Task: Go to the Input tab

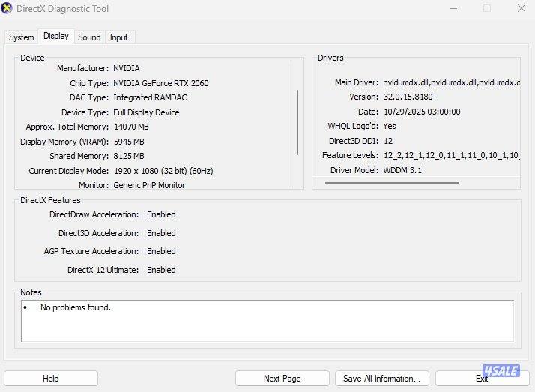Action: pos(118,37)
